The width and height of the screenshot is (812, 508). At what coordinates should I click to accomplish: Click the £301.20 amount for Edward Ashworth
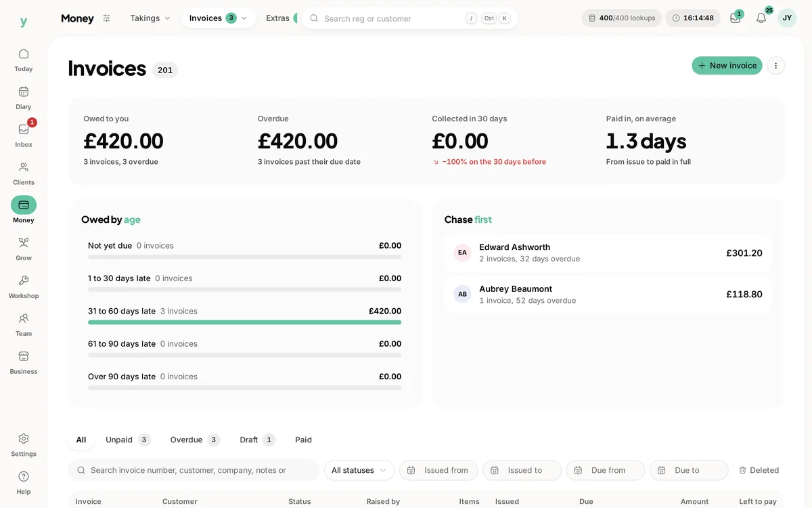pyautogui.click(x=744, y=253)
